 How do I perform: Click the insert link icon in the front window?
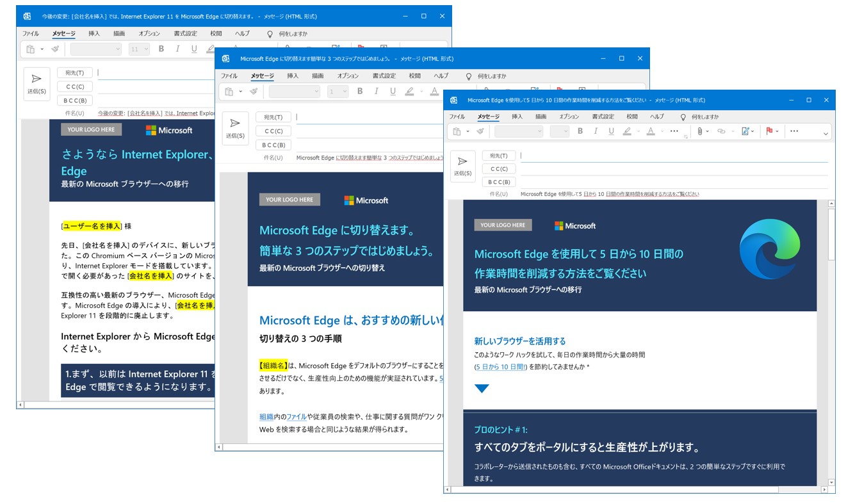(x=721, y=131)
